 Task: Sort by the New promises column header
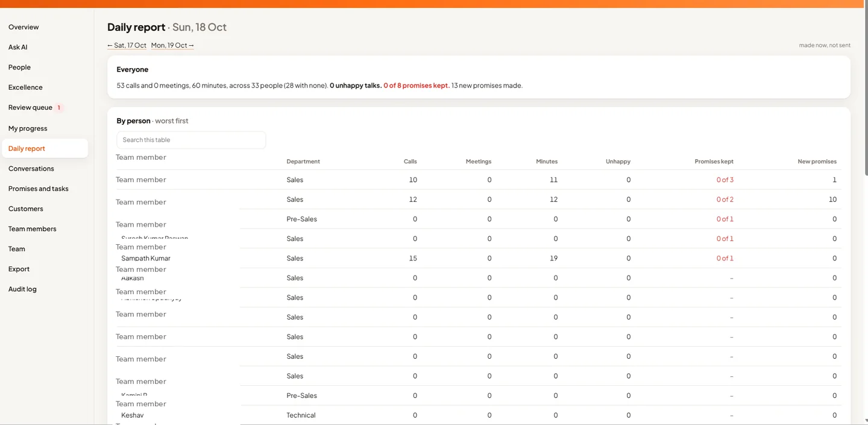817,162
